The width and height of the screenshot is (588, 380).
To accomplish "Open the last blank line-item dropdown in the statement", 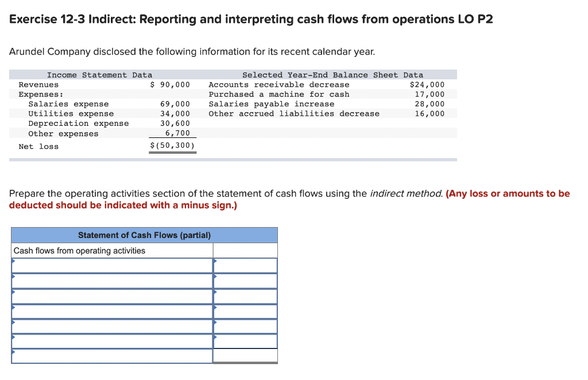I will coord(112,356).
